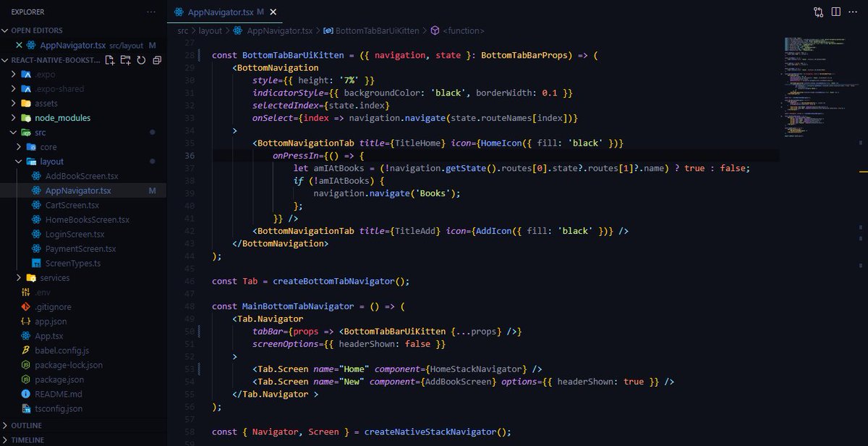Open CartScreen.tsx file
This screenshot has width=868, height=446.
click(72, 205)
